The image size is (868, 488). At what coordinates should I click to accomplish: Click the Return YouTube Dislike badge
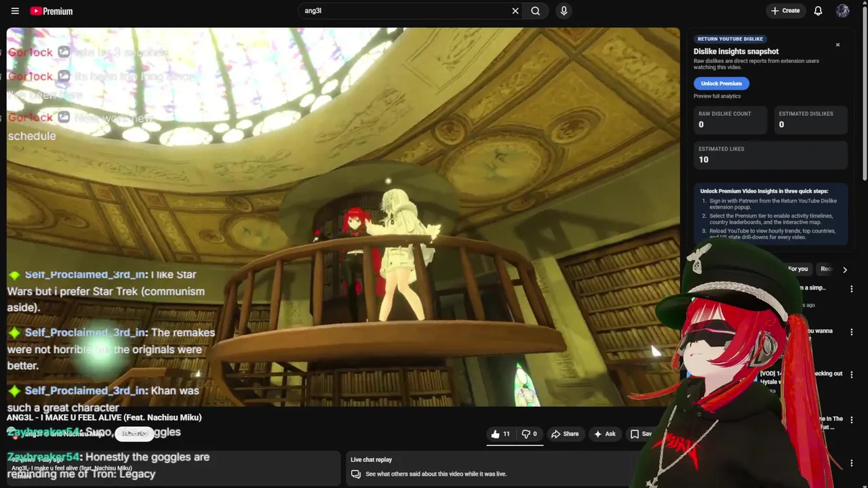(x=730, y=39)
